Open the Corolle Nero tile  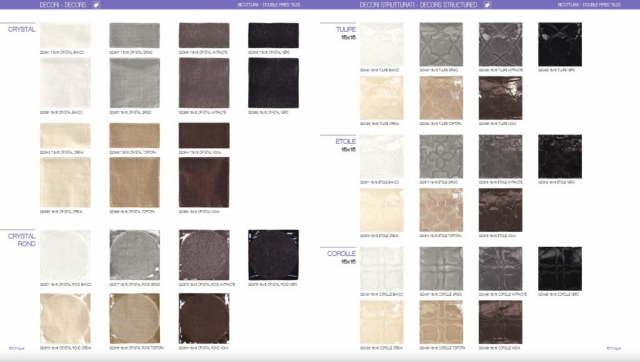560,269
